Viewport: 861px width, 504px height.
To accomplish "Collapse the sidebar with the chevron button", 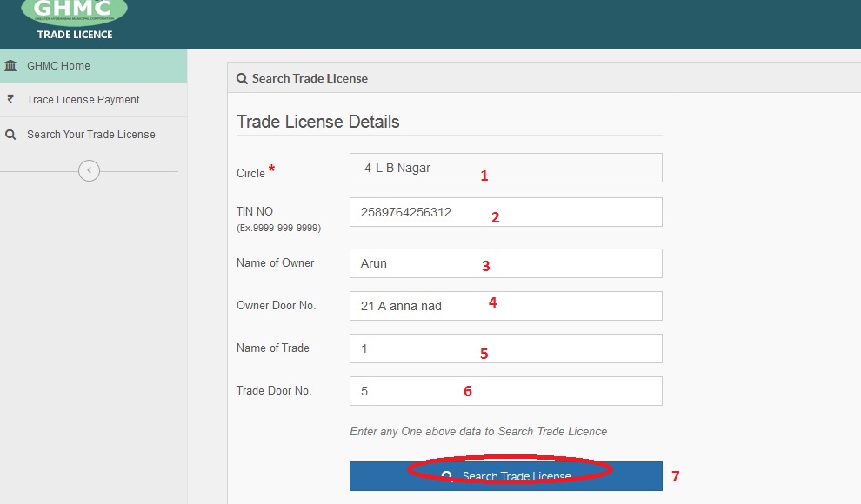I will tap(89, 171).
